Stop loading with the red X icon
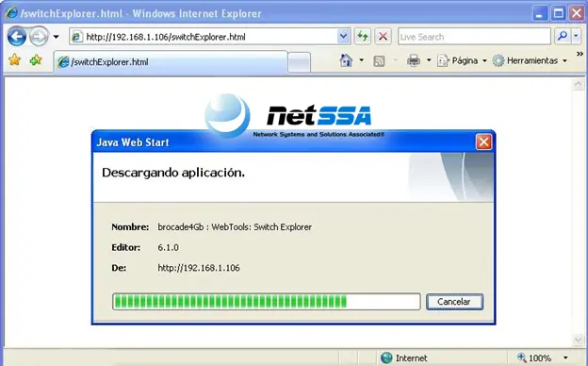The width and height of the screenshot is (588, 366). pyautogui.click(x=383, y=37)
